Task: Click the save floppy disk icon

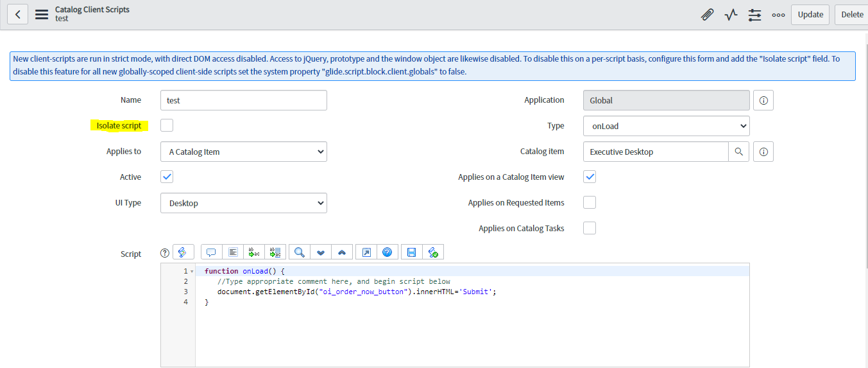Action: point(412,252)
